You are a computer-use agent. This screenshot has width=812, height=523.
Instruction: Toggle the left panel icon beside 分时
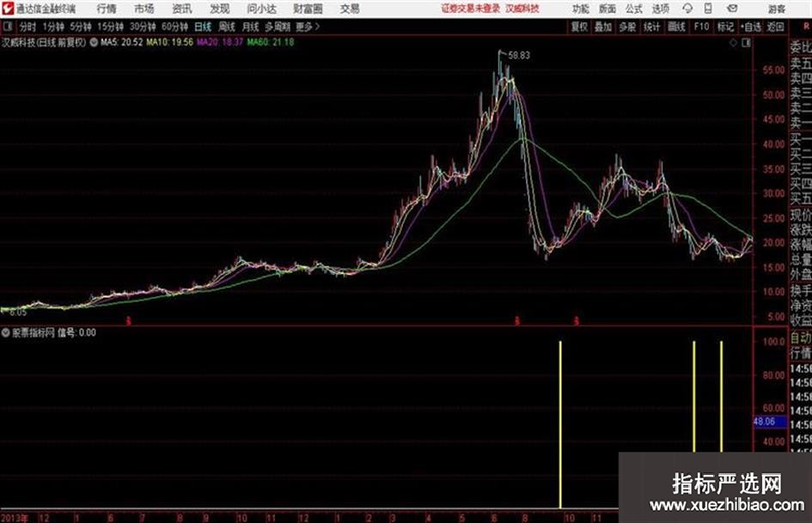[x=7, y=27]
